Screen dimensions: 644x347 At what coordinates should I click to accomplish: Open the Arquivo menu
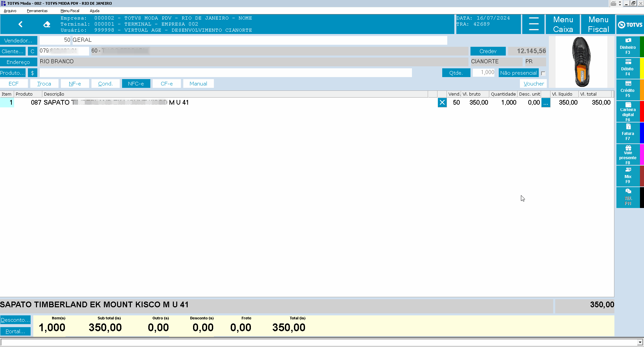(10, 11)
